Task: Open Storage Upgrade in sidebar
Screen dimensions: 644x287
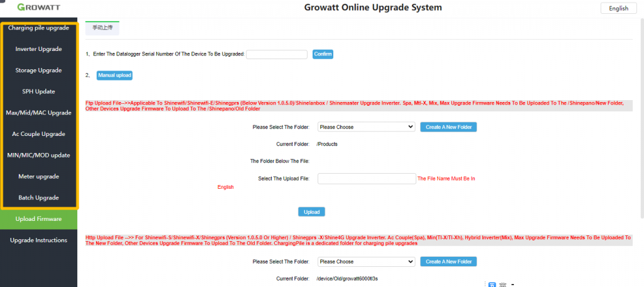Action: [38, 70]
